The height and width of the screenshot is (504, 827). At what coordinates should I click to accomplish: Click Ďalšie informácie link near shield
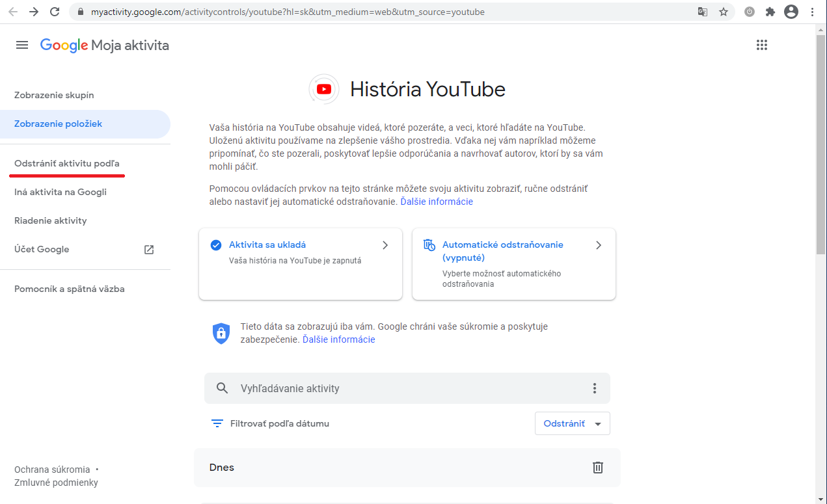point(339,339)
